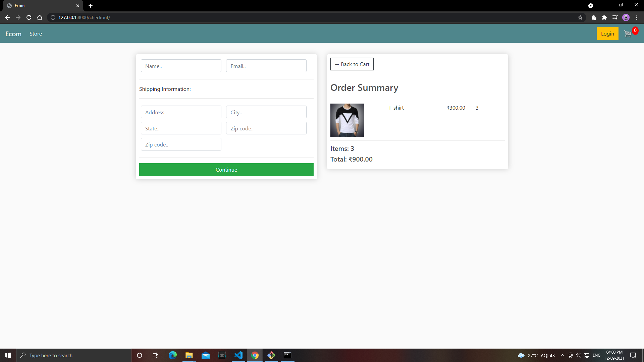Screen dimensions: 644x362
Task: Open Chrome's three-dot menu
Action: [x=637, y=17]
